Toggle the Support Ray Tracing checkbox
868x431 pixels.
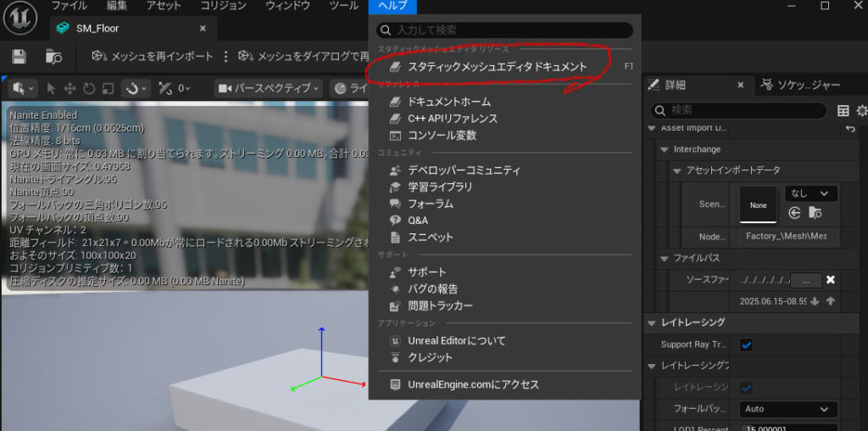click(x=747, y=344)
